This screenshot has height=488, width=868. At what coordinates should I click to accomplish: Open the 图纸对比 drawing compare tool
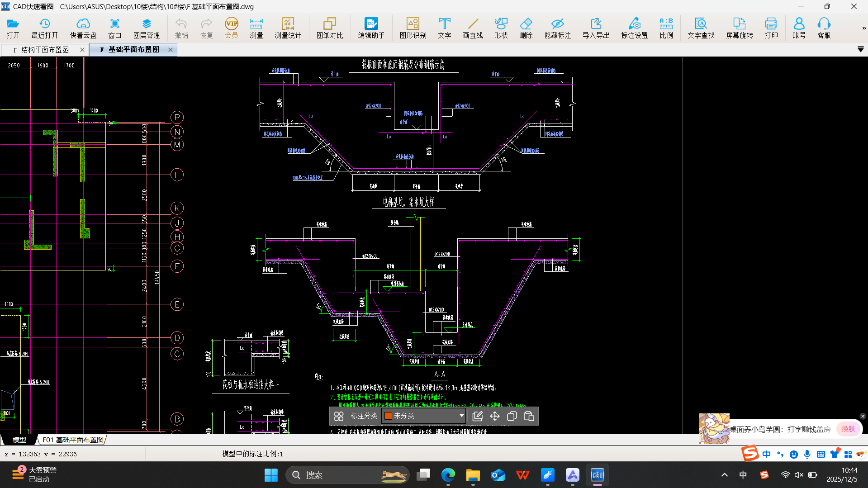[329, 28]
